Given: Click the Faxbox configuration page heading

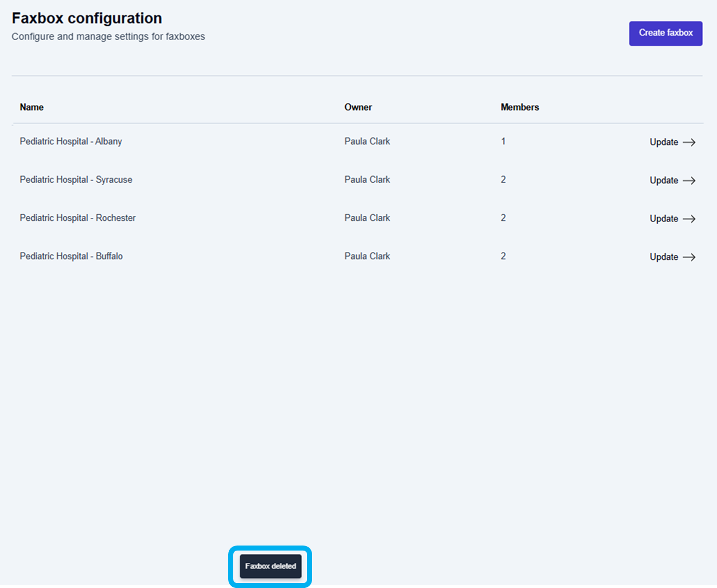Looking at the screenshot, I should point(87,18).
